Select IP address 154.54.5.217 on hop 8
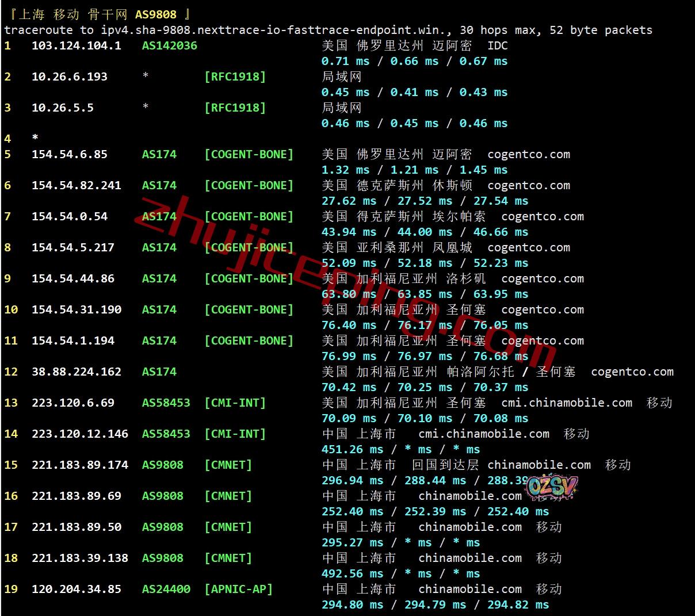This screenshot has width=695, height=616. pos(72,247)
